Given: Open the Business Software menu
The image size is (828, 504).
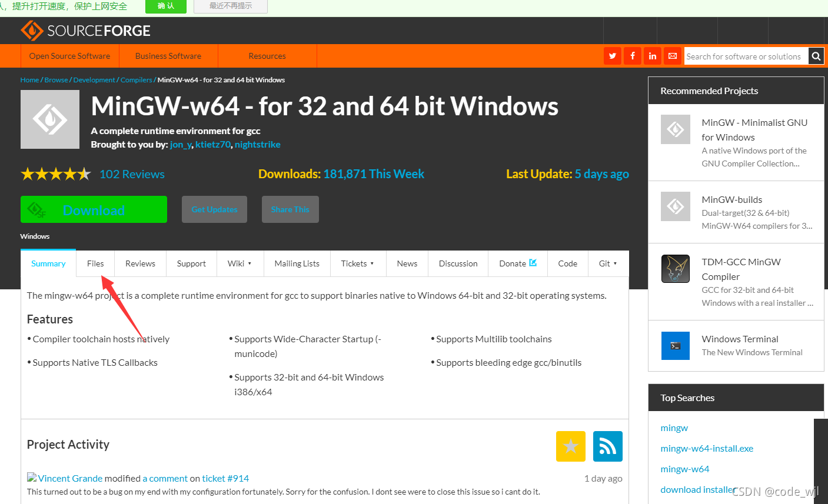Looking at the screenshot, I should pyautogui.click(x=168, y=56).
